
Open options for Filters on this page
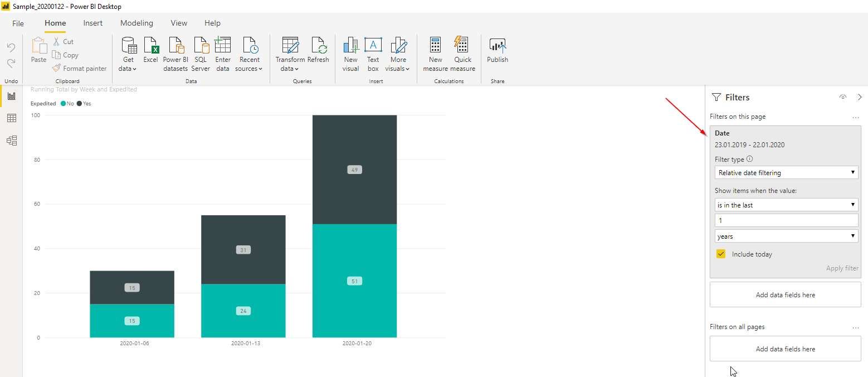click(856, 117)
